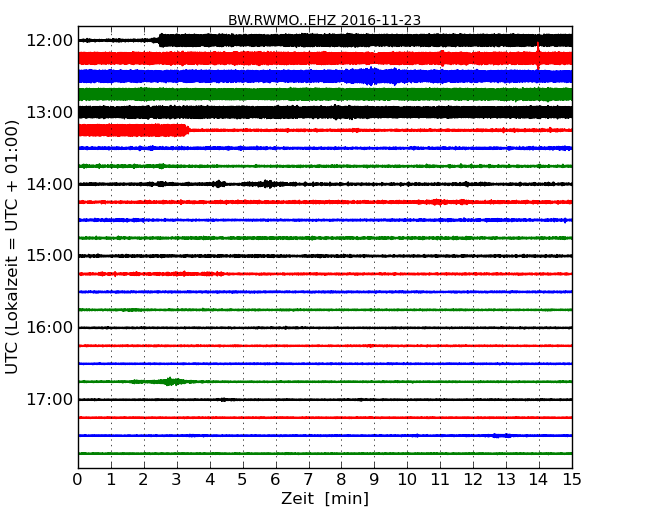650x520 pixels.
Task: Click x-axis tick label 14
Action: pos(538,479)
